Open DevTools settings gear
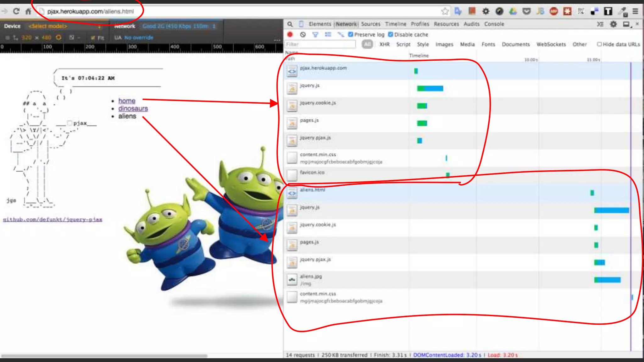The width and height of the screenshot is (644, 362). (613, 24)
